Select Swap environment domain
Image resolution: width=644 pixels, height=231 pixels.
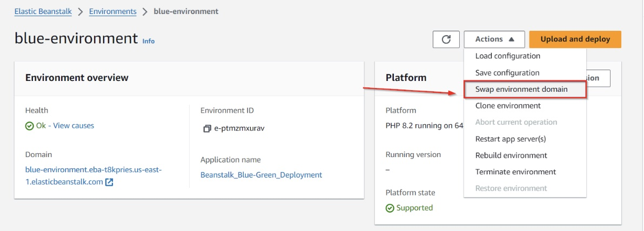pos(521,89)
